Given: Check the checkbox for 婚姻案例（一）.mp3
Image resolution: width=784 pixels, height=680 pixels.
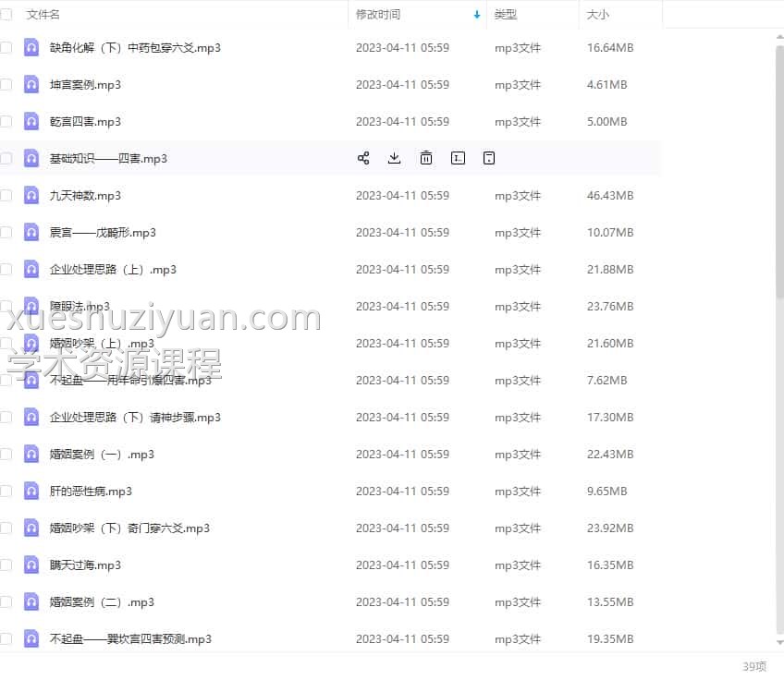Looking at the screenshot, I should (x=6, y=454).
